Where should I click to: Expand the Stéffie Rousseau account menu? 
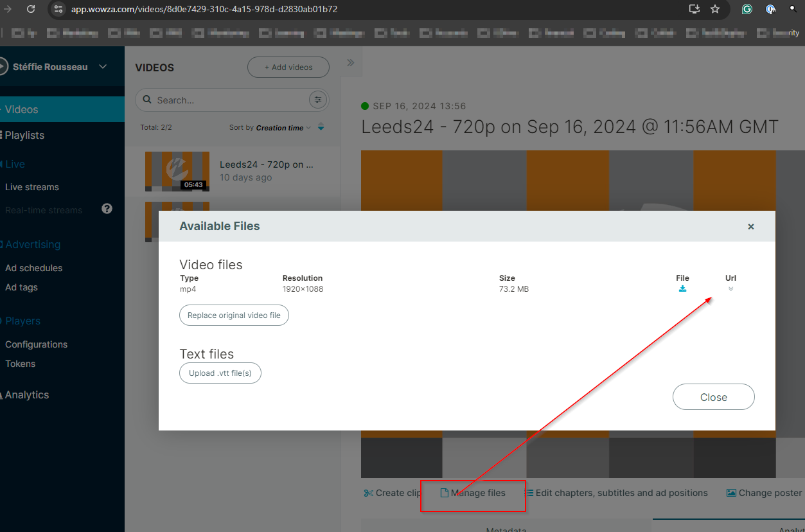tap(102, 66)
